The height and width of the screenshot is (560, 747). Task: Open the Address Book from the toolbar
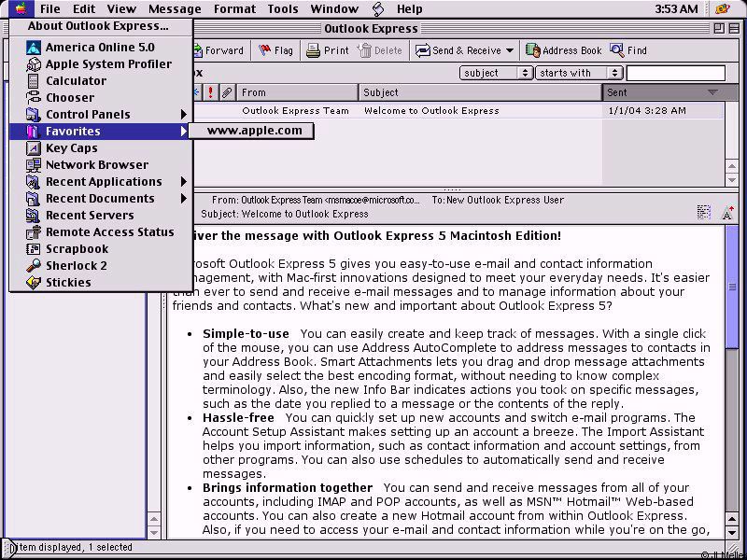[x=563, y=50]
